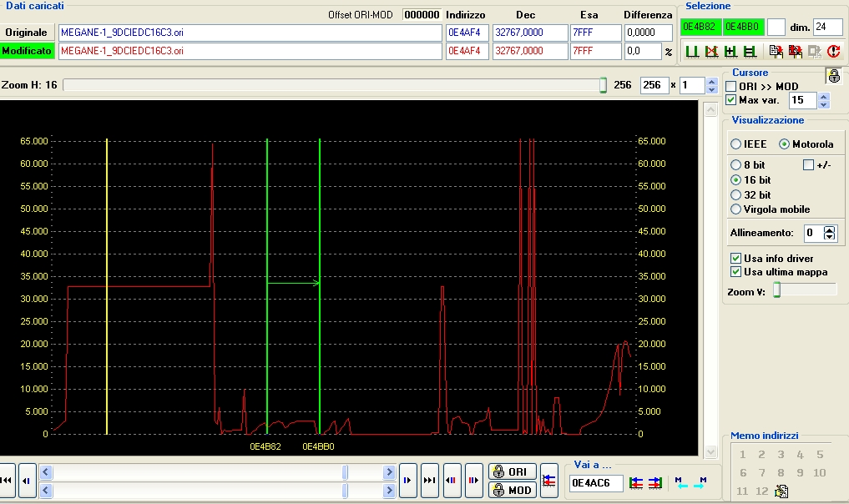This screenshot has width=849, height=504.
Task: Click the zoom width field showing 256
Action: point(654,85)
